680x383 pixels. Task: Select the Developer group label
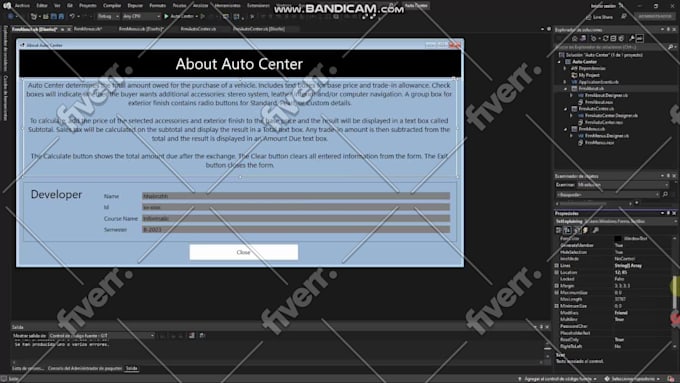(x=56, y=194)
